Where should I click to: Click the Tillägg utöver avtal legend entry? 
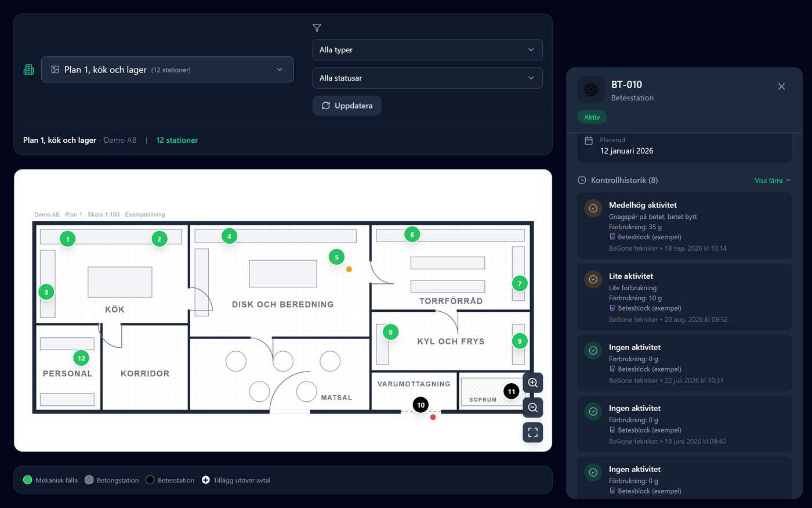(236, 480)
